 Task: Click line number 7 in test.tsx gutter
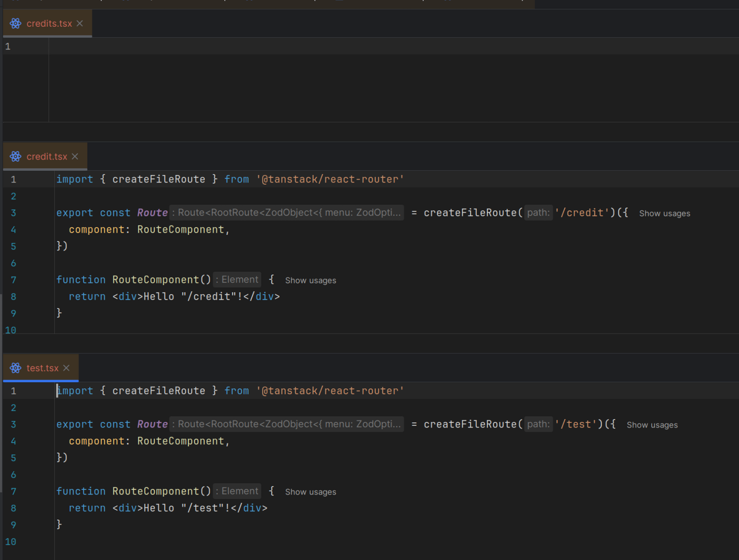pos(13,492)
